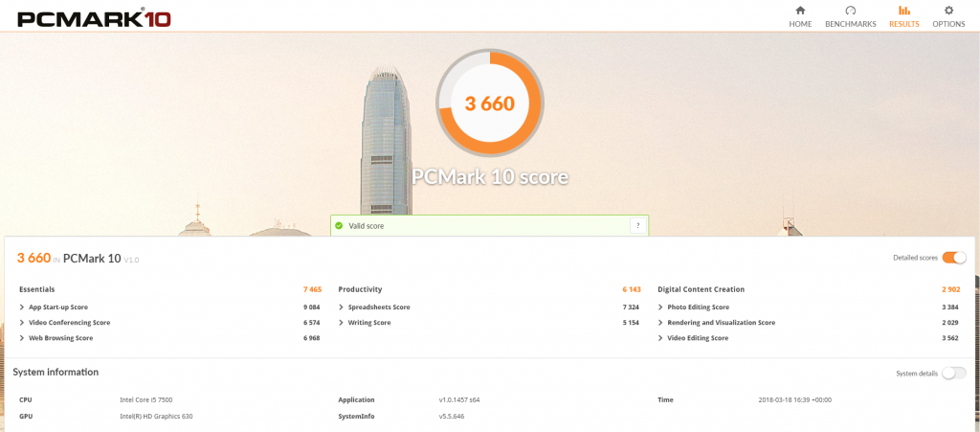Click the orange circular score gauge
The width and height of the screenshot is (980, 432).
pyautogui.click(x=490, y=102)
